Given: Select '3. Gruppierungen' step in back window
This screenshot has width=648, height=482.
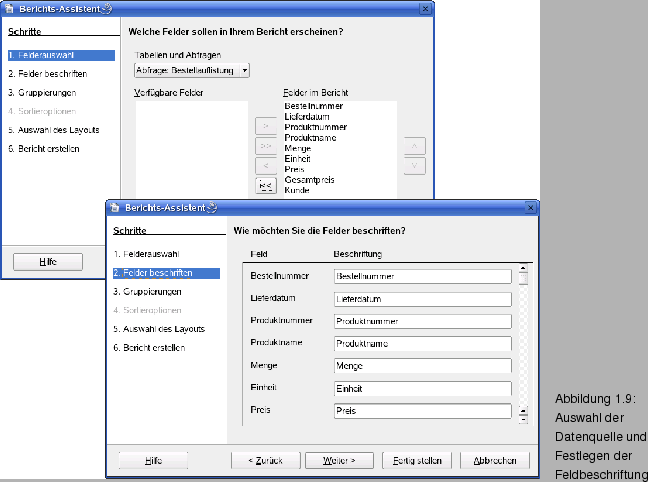Looking at the screenshot, I should [42, 93].
